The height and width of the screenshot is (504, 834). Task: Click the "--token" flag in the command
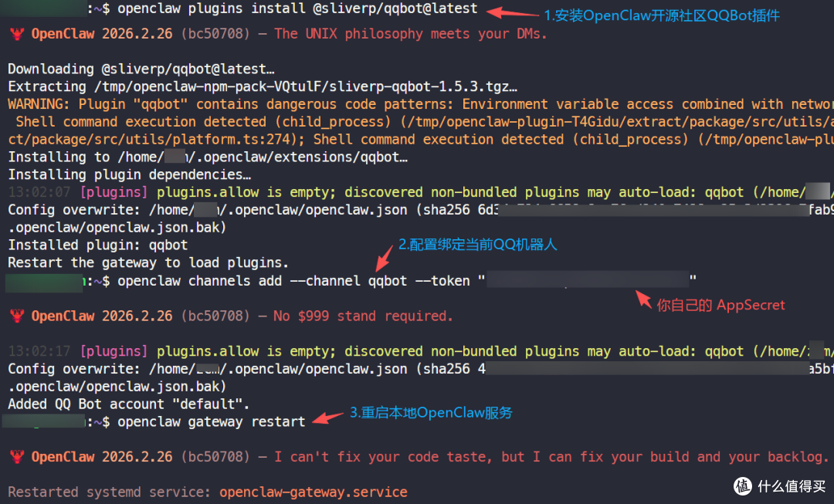click(x=442, y=281)
